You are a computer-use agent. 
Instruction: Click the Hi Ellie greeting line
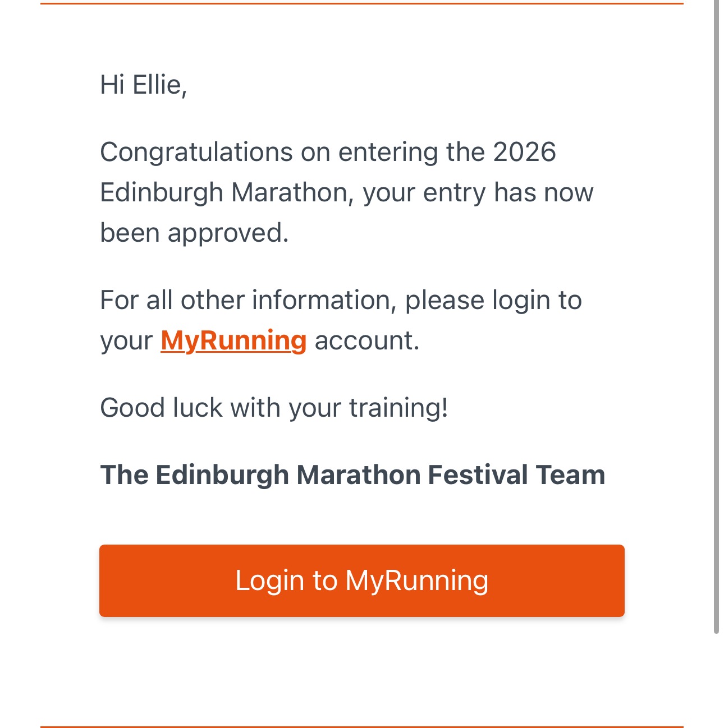pos(144,85)
